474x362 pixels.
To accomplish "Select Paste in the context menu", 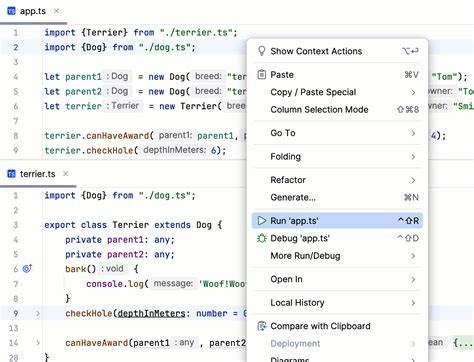I will click(337, 75).
